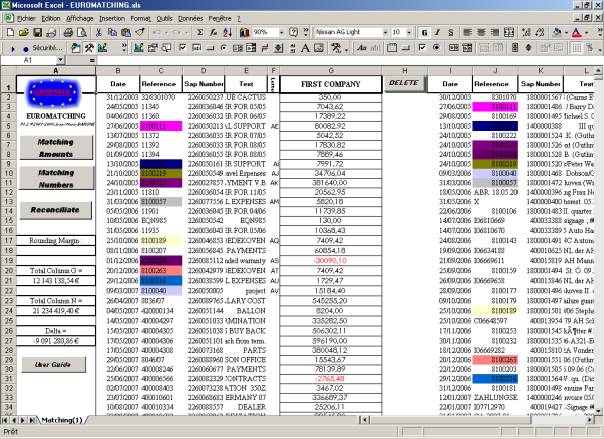Click the vertical scrollbar down arrow
This screenshot has height=439, width=604.
598,411
